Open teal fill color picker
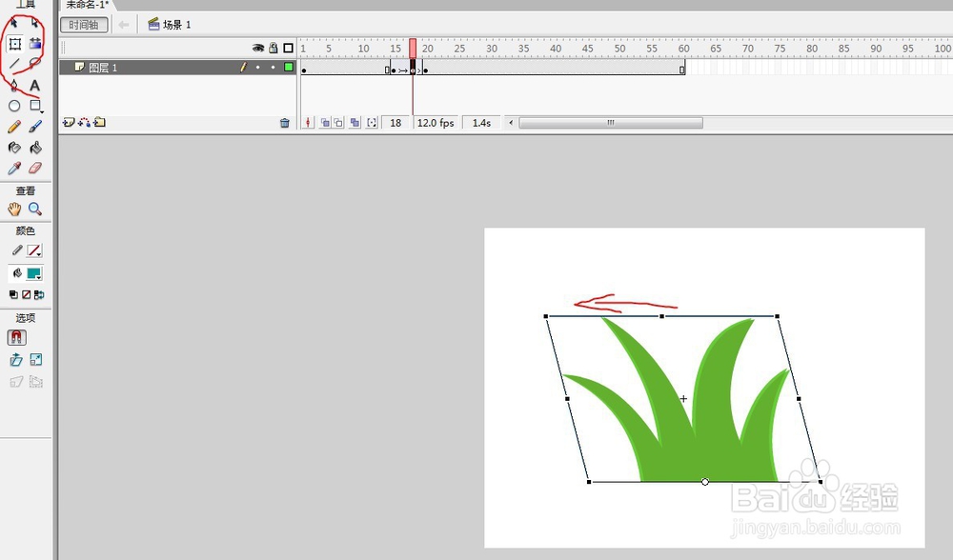Screen dimensions: 953x560 click(x=34, y=273)
